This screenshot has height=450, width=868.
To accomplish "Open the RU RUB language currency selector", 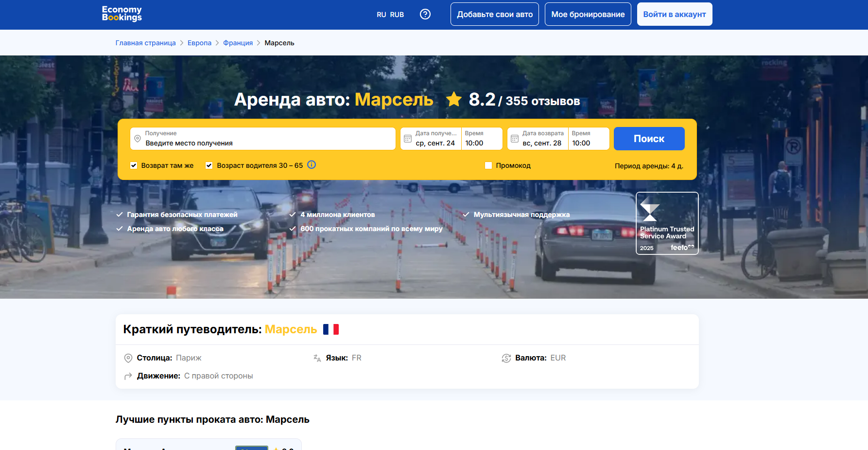I will coord(390,15).
